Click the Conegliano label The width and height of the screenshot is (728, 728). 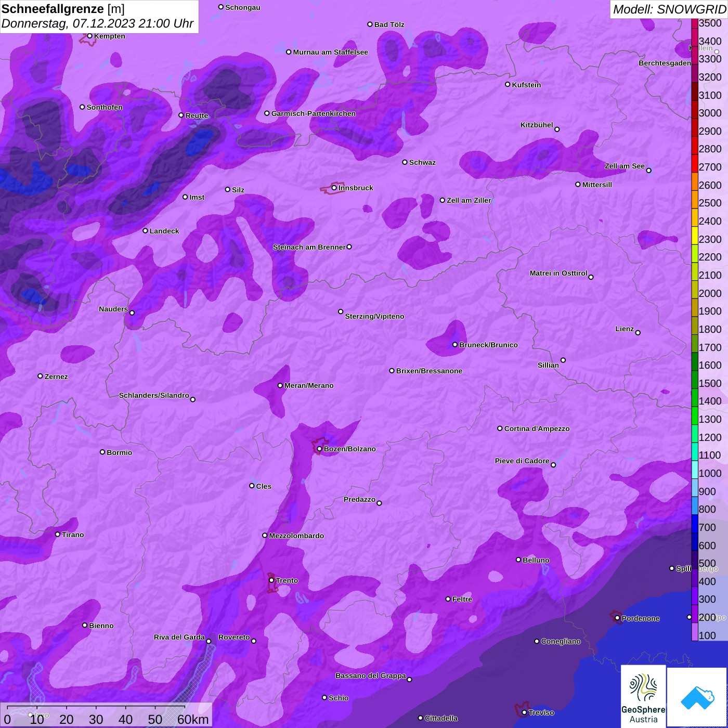[x=561, y=641]
